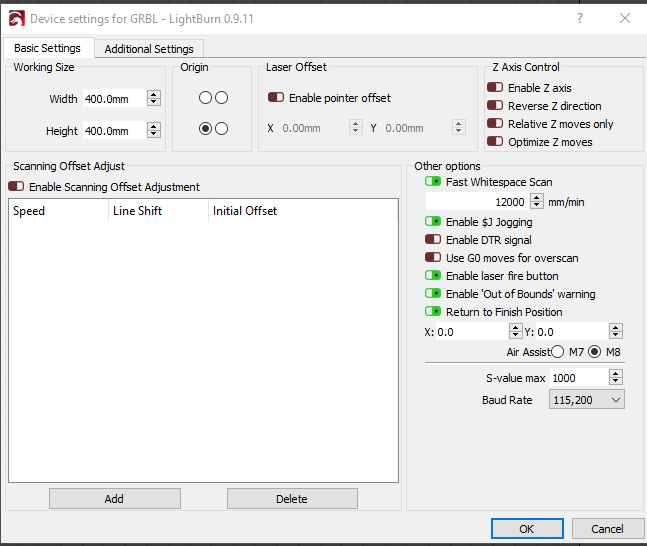Toggle Reverse Z direction switch
The image size is (647, 546).
[495, 106]
